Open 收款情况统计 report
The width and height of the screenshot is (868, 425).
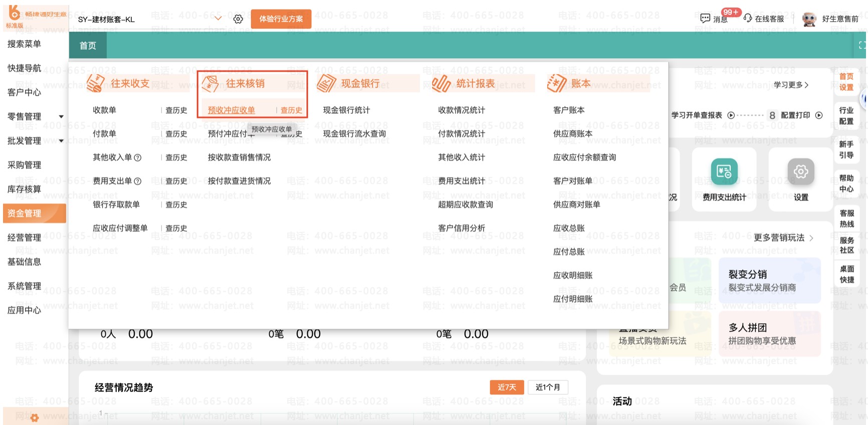click(462, 110)
